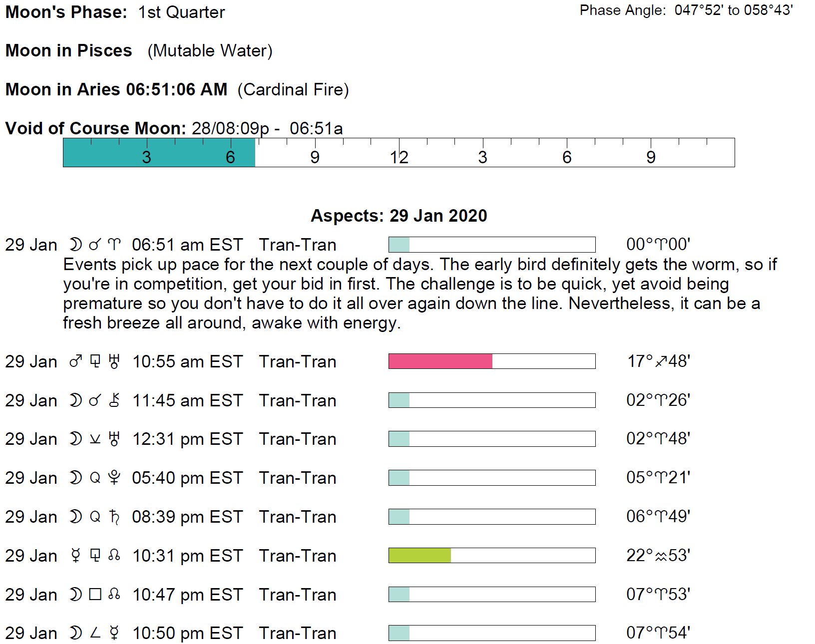The image size is (815, 644).
Task: Click the strength bar for the 06:51 am aspect
Action: coord(491,245)
